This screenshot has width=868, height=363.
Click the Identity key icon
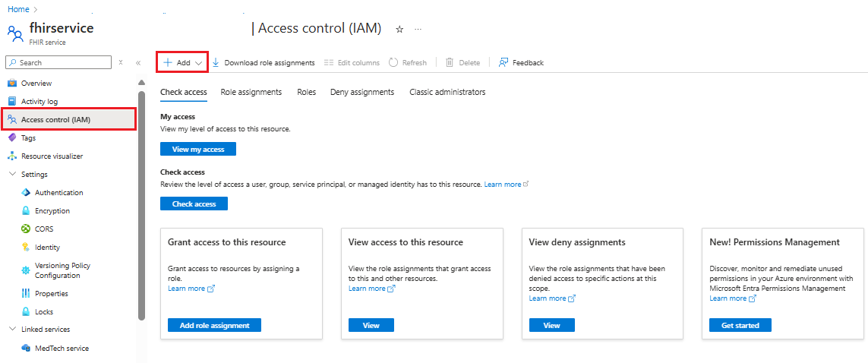[x=26, y=248]
